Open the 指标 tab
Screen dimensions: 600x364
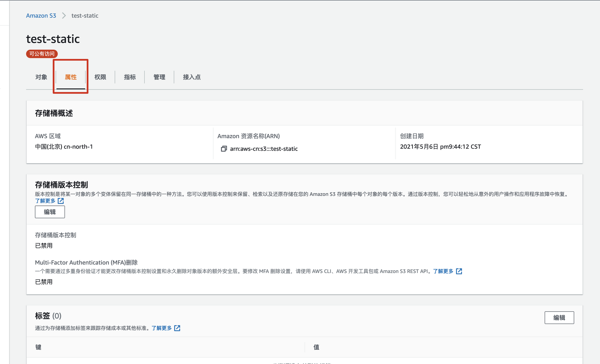tap(130, 77)
